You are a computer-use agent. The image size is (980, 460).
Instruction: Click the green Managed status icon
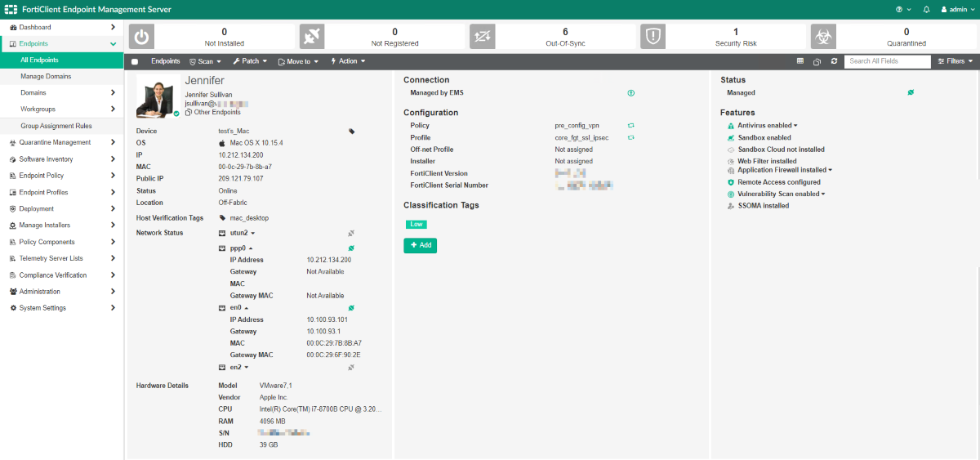tap(911, 93)
